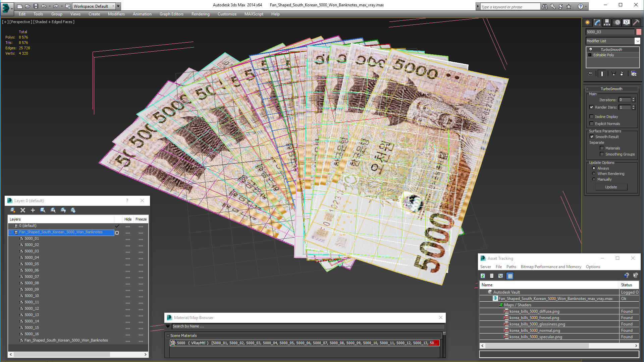
Task: Select the 5000_07 layer object
Action: tap(32, 277)
